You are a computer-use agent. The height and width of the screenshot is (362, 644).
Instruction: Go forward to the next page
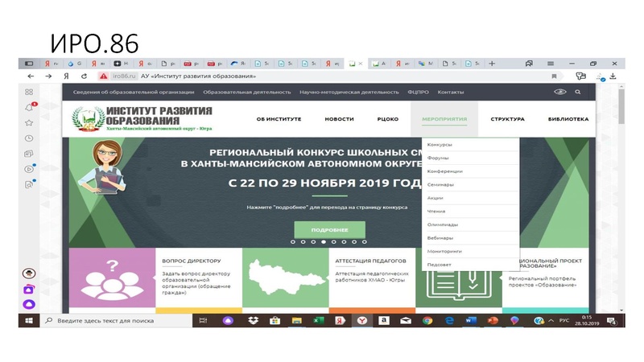[48, 76]
